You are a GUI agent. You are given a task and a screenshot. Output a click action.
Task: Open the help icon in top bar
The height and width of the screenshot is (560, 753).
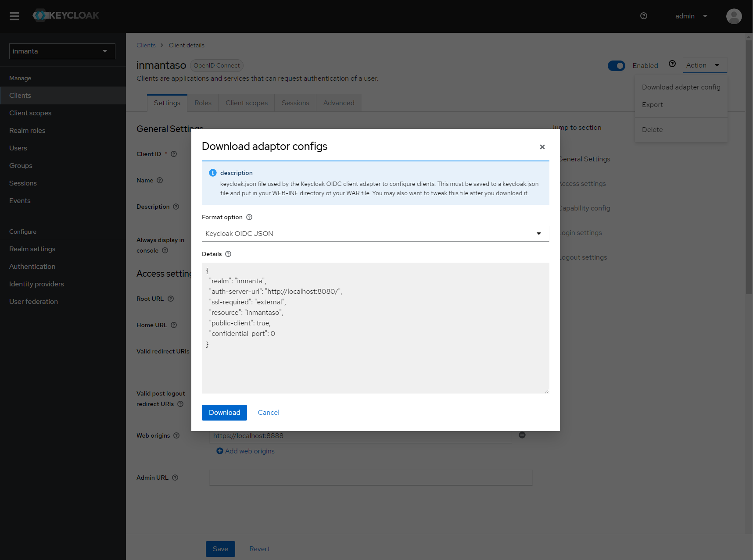(643, 16)
